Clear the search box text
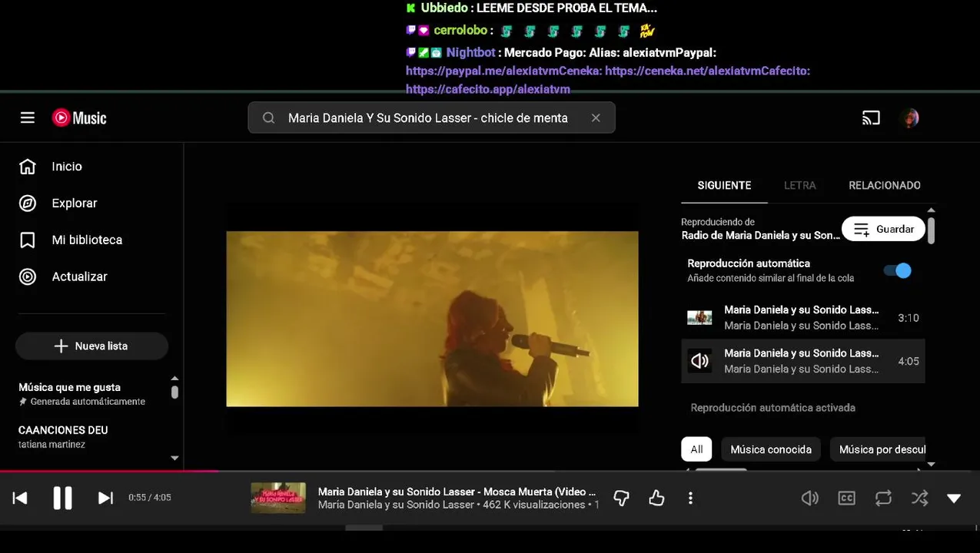The image size is (980, 553). click(596, 118)
